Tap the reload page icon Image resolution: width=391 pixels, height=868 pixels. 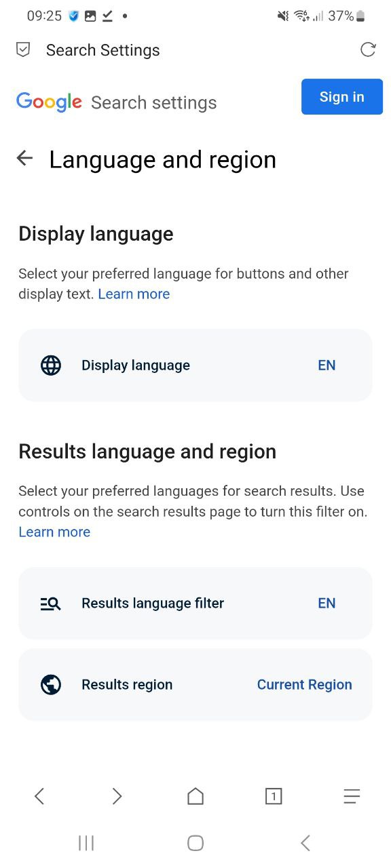click(368, 50)
